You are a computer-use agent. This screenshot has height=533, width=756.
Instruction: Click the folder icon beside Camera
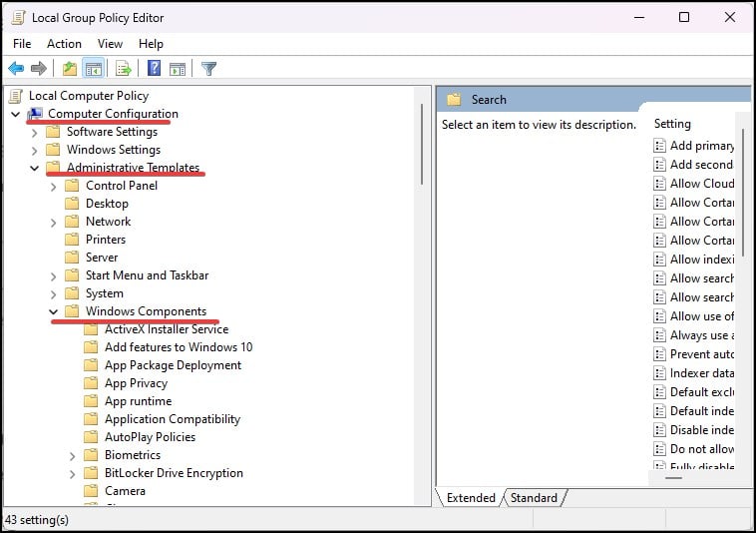91,491
